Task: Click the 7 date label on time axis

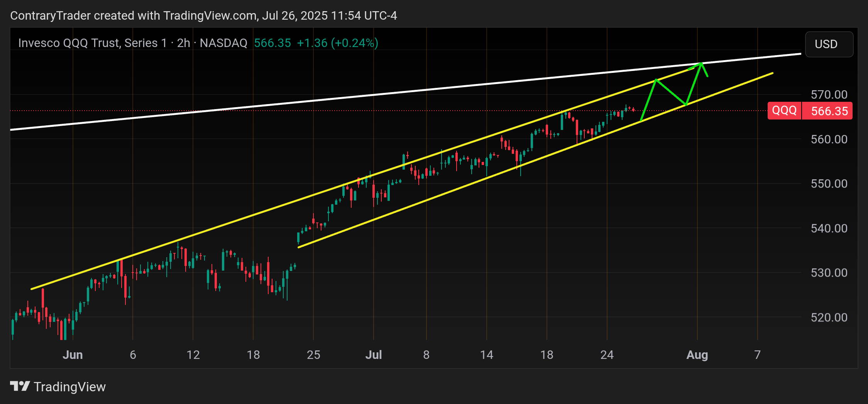Action: coord(757,355)
